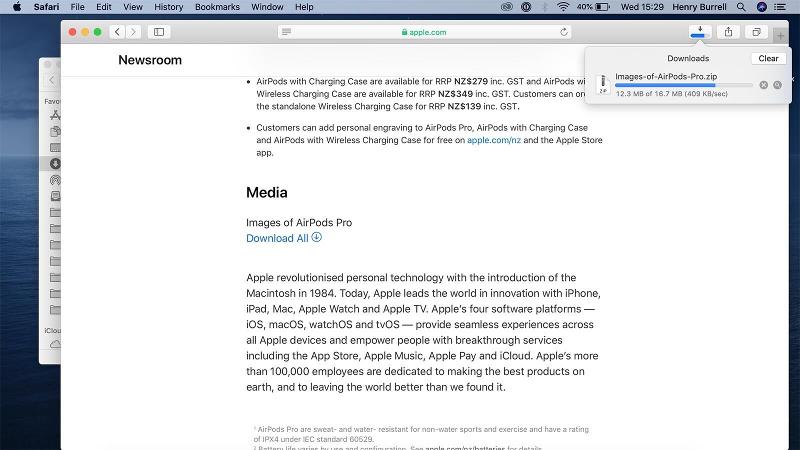
Task: Open the Help menu
Action: (x=304, y=7)
